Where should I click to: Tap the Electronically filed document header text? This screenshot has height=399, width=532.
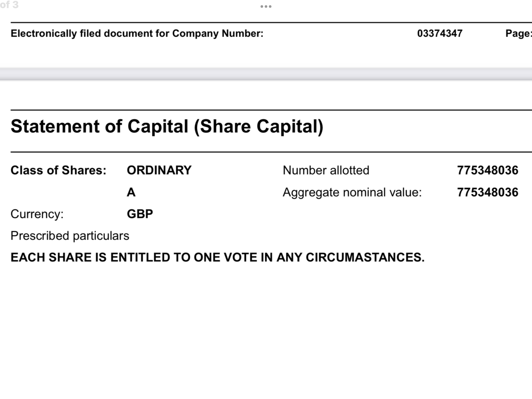137,34
